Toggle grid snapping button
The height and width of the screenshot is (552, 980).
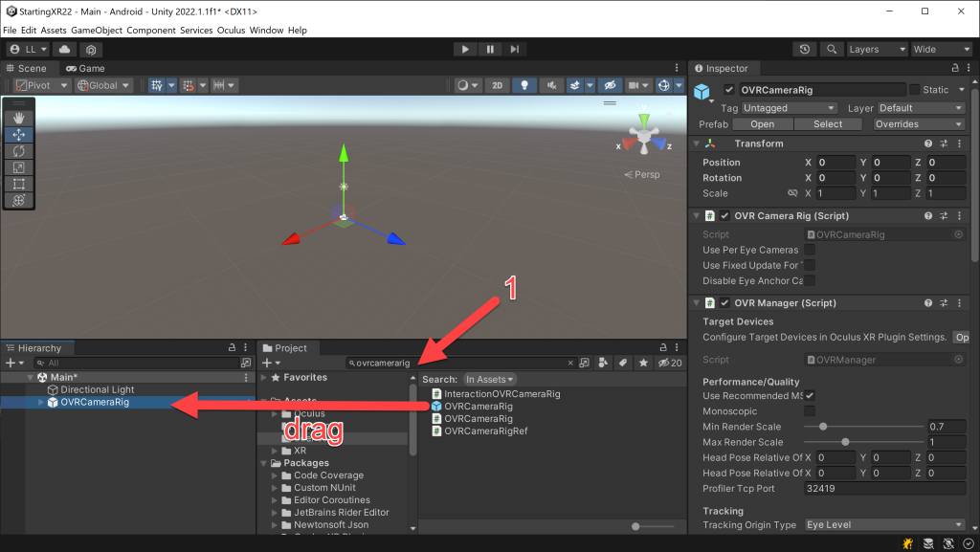tap(189, 85)
